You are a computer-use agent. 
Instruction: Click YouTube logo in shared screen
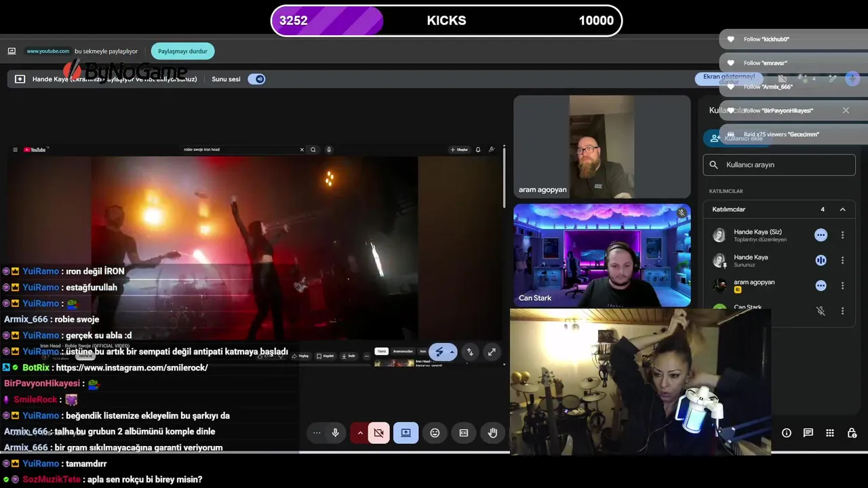pos(35,150)
